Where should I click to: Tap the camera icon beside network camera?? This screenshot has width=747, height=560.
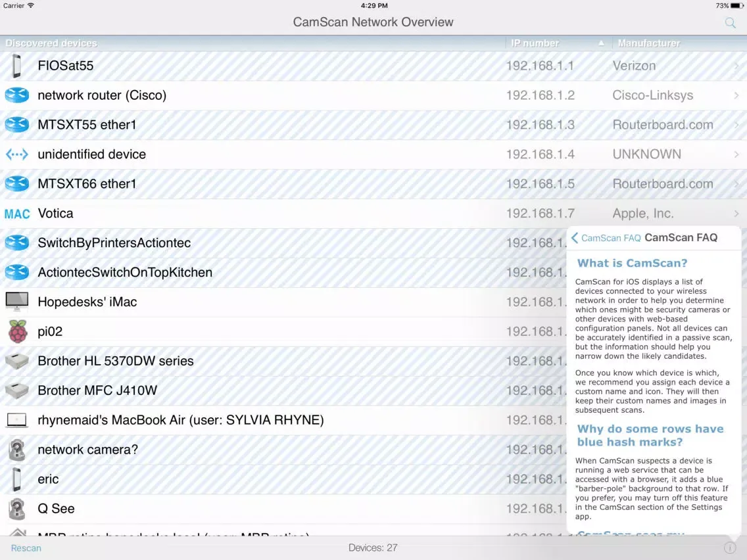pos(16,450)
